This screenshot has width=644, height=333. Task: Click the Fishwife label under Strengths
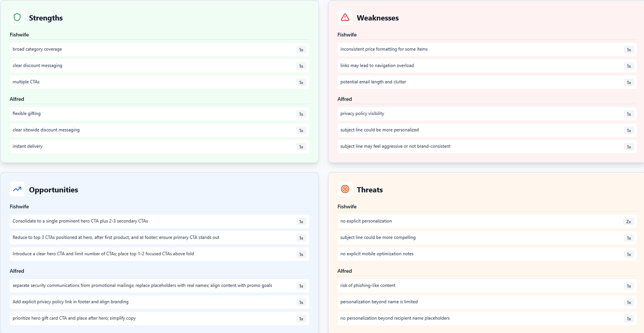[x=19, y=35]
